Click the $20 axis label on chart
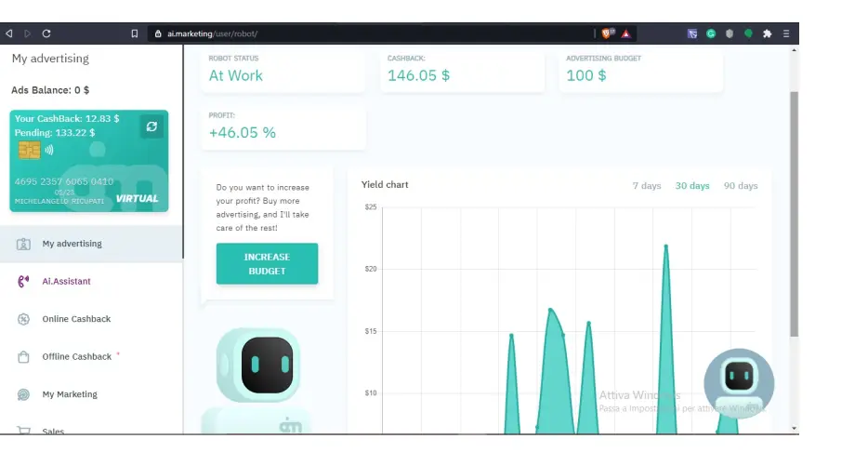 coord(370,269)
